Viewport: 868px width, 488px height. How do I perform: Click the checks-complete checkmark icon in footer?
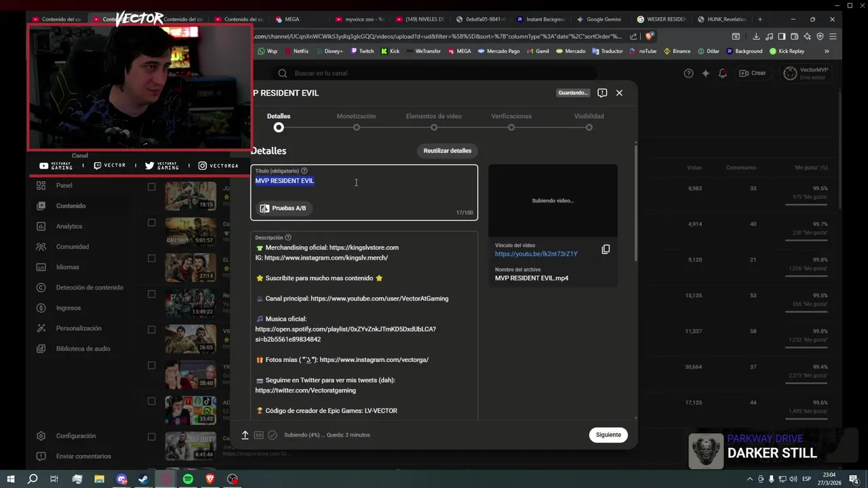tap(273, 435)
